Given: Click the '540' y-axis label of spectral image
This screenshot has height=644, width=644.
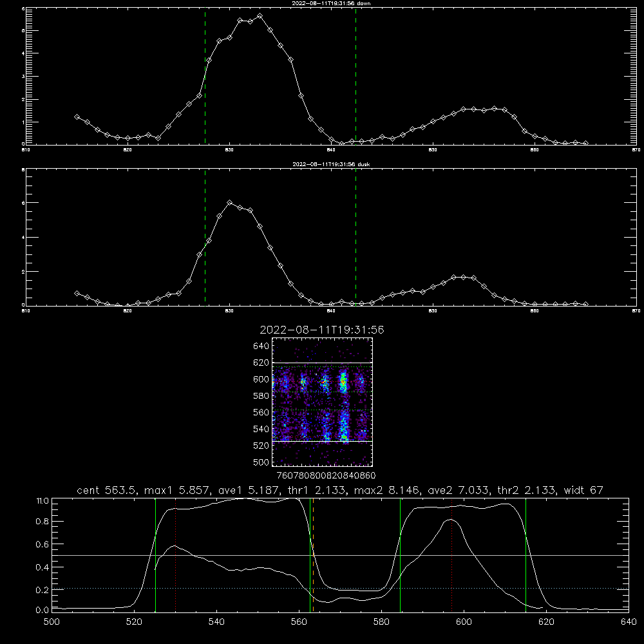Looking at the screenshot, I should click(x=261, y=429).
